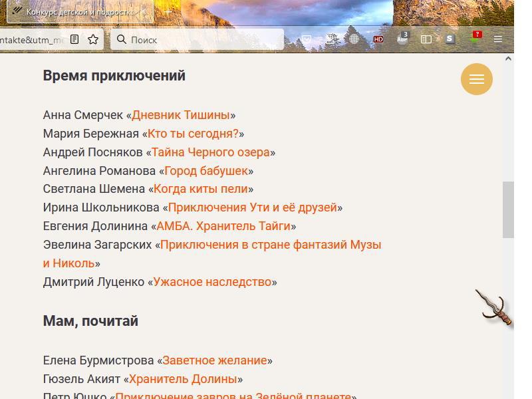Screen dimensions: 532x399
Task: Open the link Приключения Ути и её друзей
Action: pos(253,207)
